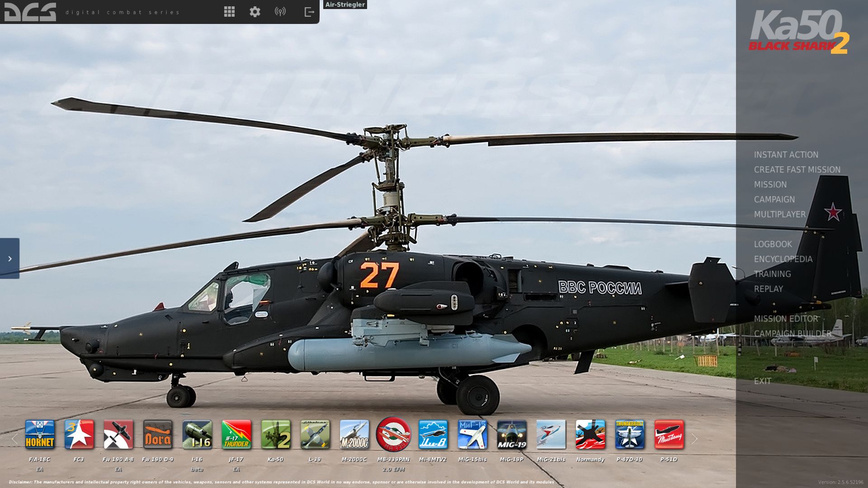Click the DCS logo in top left
Viewport: 868px width, 488px height.
click(30, 12)
